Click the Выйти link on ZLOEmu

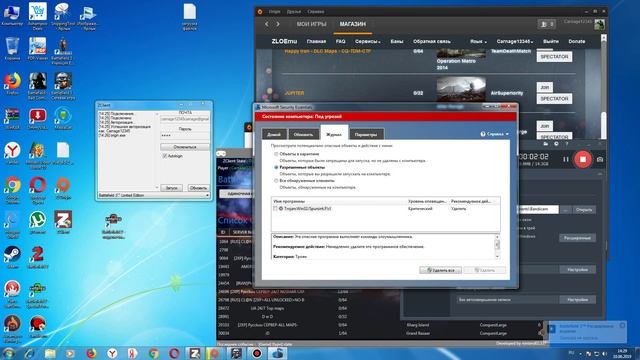(551, 41)
